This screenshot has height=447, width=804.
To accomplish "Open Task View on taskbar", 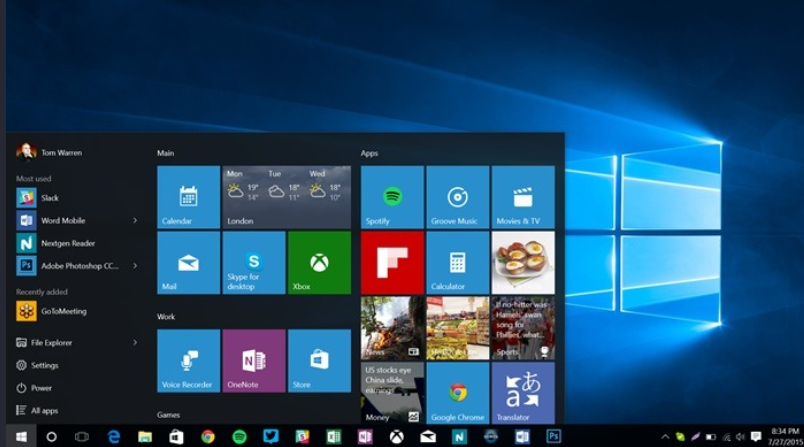I will [82, 437].
